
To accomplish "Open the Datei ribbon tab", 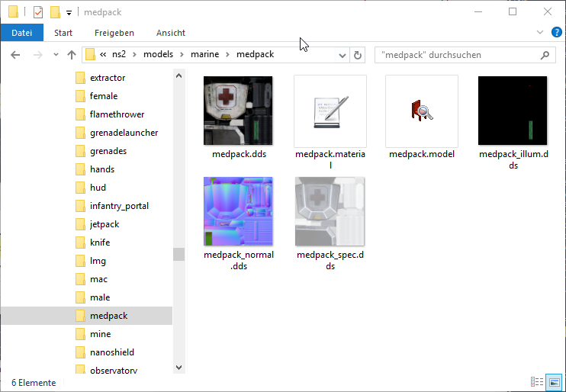I will point(21,33).
